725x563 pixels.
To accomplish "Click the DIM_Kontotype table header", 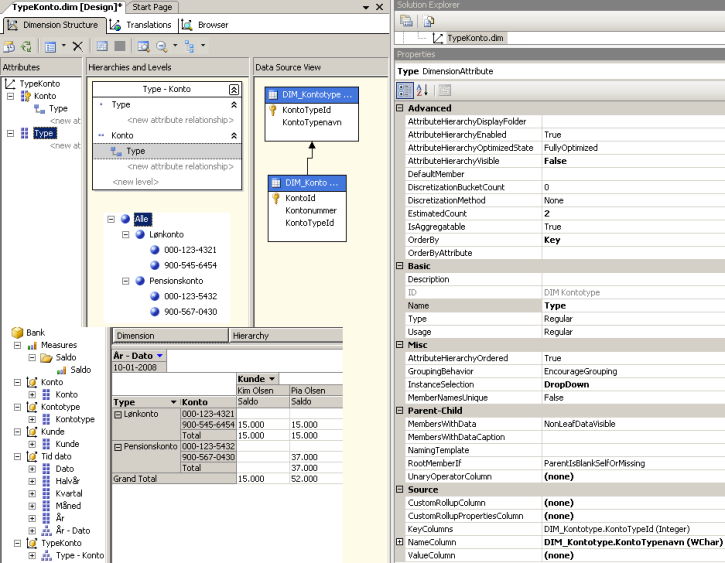I will click(x=312, y=94).
